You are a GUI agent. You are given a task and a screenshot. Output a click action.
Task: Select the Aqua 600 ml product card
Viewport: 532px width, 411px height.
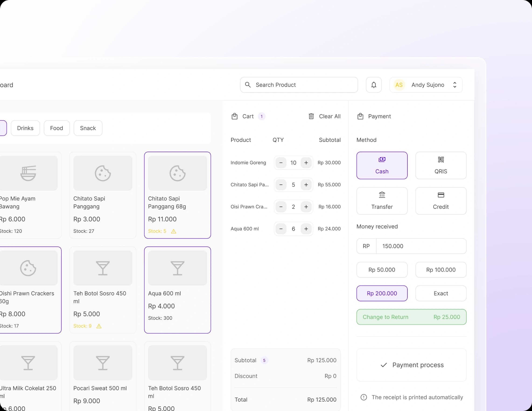(177, 290)
